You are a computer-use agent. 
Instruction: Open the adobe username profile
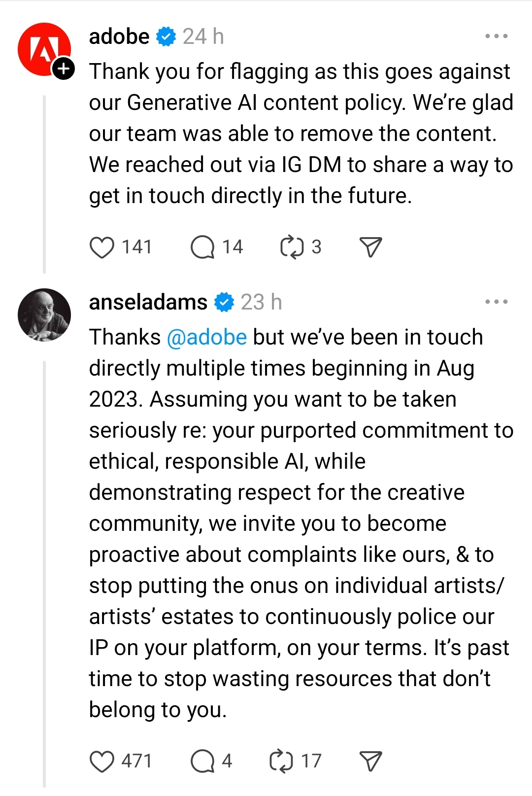coord(119,37)
